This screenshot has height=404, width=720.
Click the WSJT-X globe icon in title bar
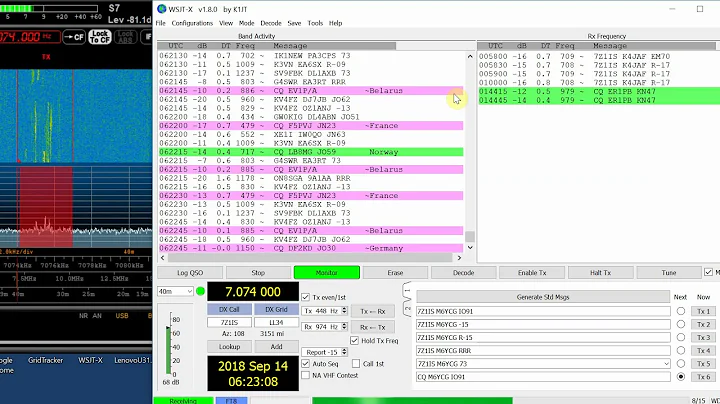(162, 9)
